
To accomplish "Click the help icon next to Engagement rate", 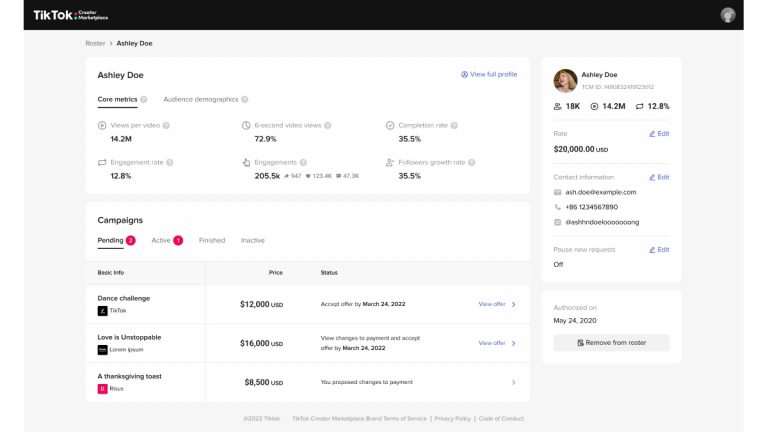I will [169, 163].
